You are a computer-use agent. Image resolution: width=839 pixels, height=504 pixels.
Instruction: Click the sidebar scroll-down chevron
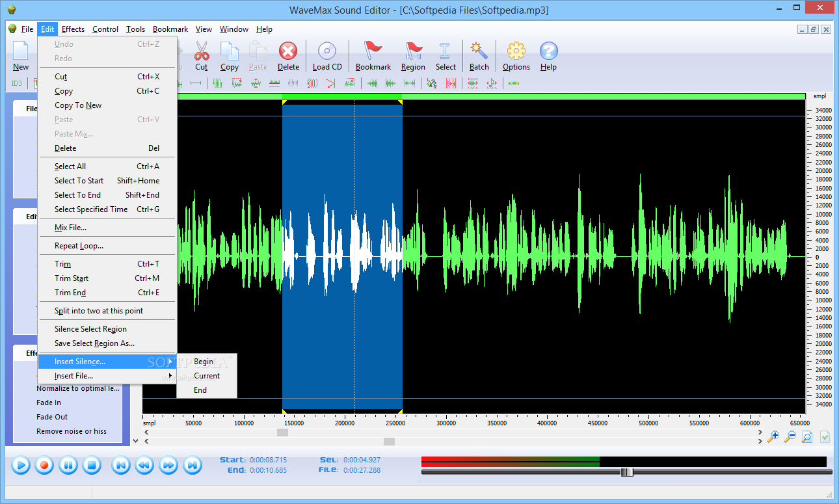135,440
